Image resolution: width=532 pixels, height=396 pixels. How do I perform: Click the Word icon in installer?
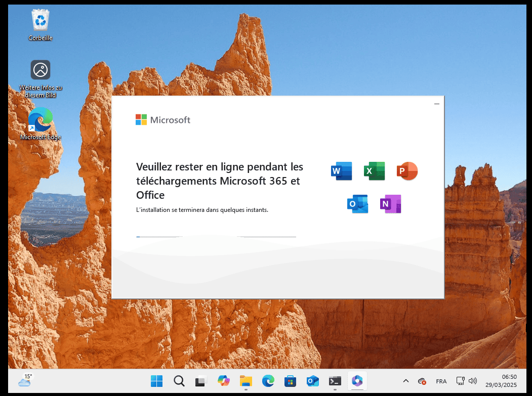(341, 171)
